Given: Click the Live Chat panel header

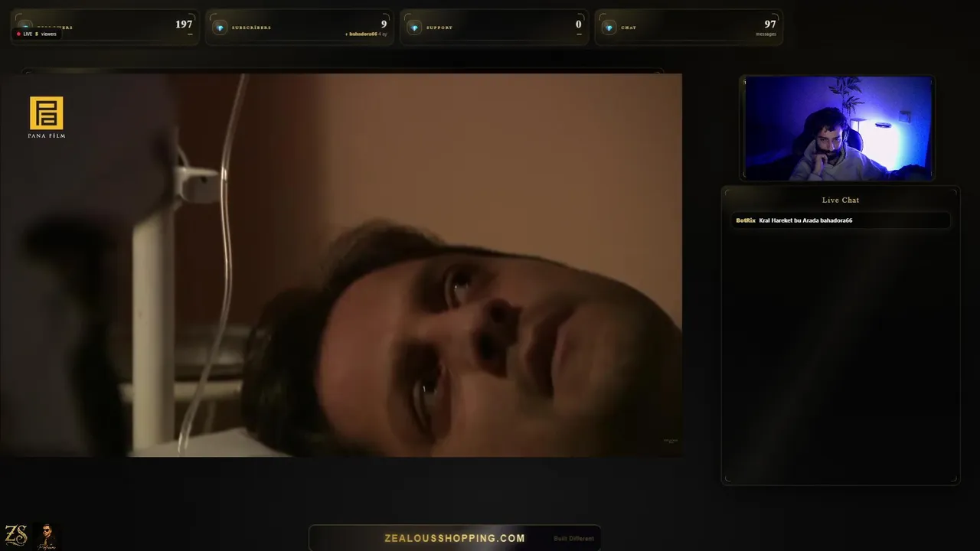Looking at the screenshot, I should click(841, 200).
